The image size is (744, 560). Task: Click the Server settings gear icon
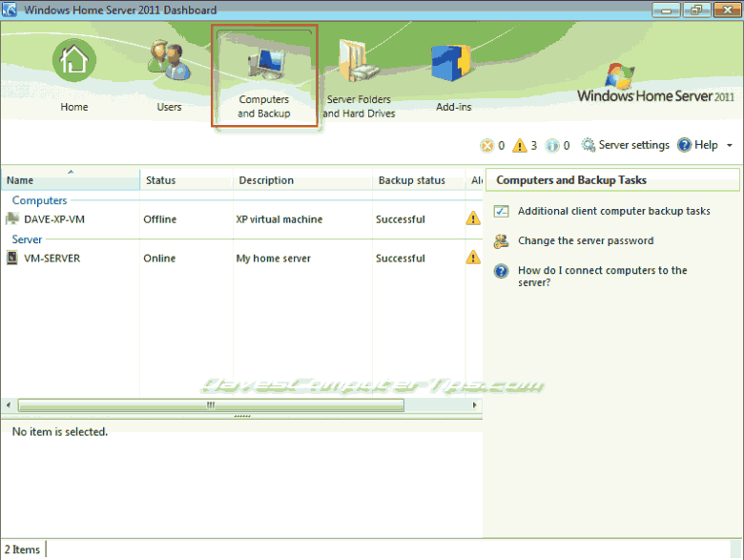tap(589, 145)
